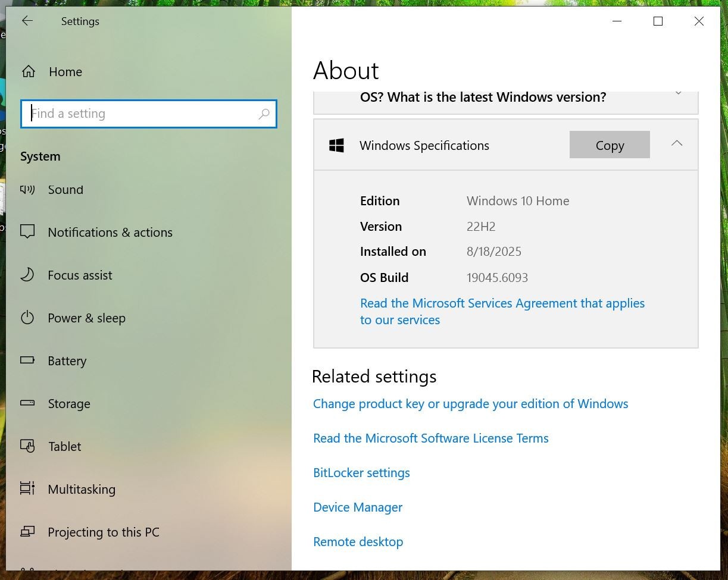Open Device Manager link

(x=358, y=507)
